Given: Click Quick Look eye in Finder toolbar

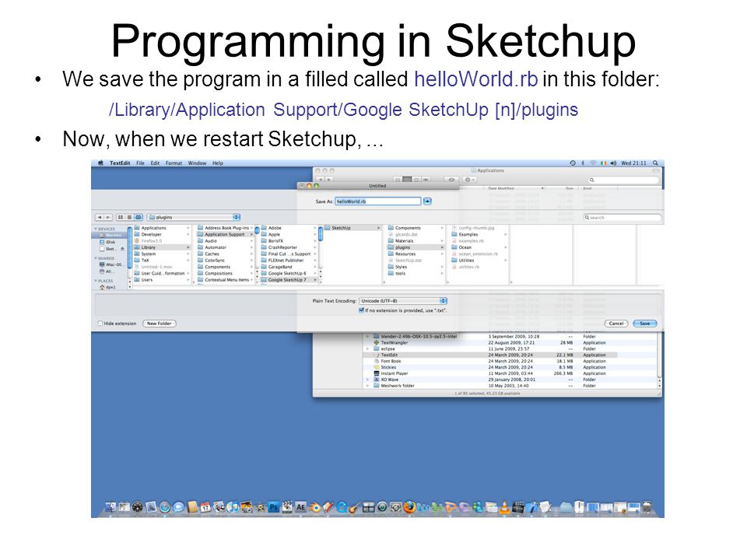Looking at the screenshot, I should [x=451, y=180].
